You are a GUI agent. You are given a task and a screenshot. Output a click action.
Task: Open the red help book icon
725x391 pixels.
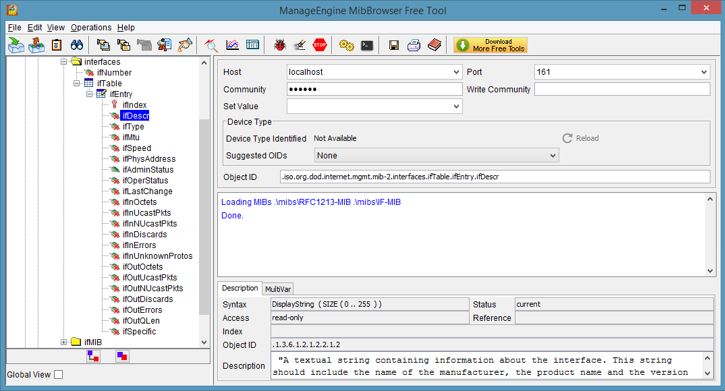click(434, 45)
